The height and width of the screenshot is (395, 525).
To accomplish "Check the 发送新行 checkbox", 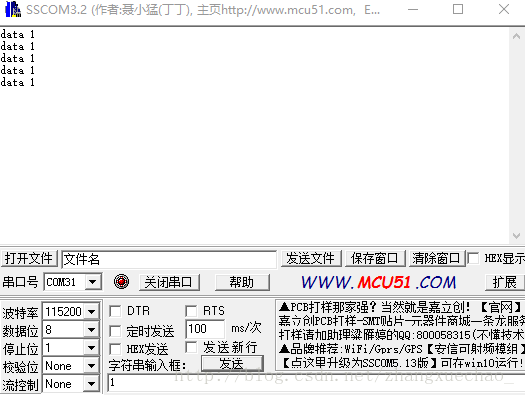I will (191, 347).
